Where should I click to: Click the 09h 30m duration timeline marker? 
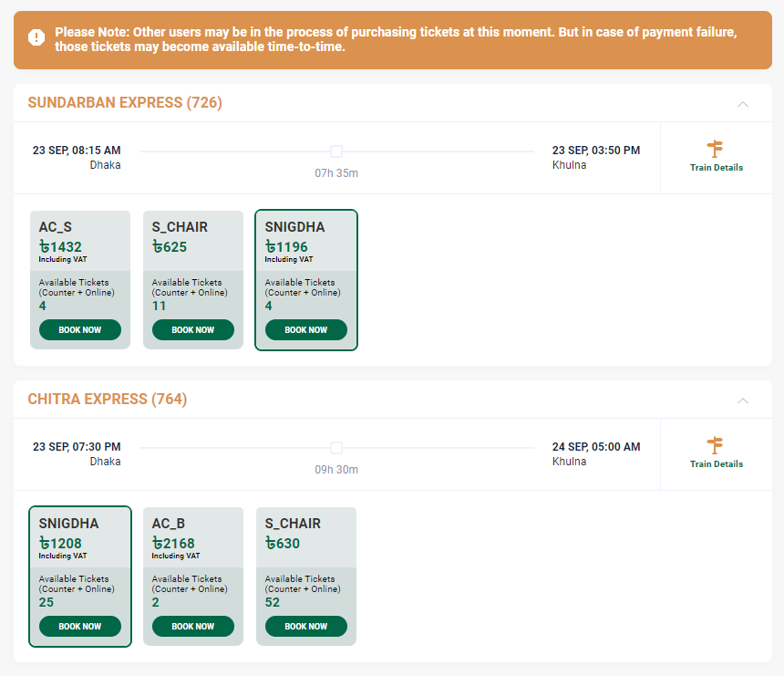tap(336, 448)
